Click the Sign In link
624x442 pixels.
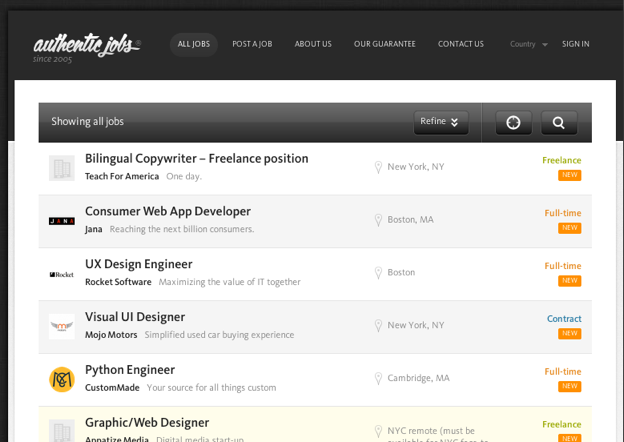coord(575,44)
